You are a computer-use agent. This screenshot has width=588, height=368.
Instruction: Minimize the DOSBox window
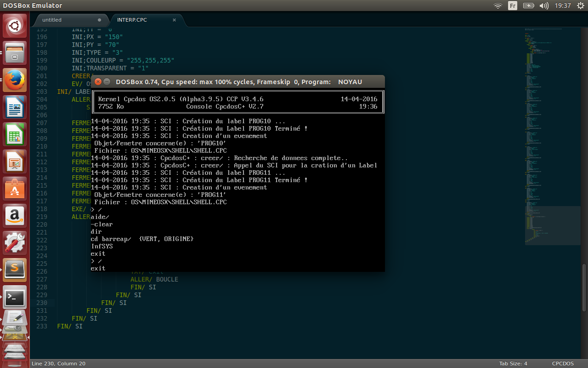coord(107,82)
